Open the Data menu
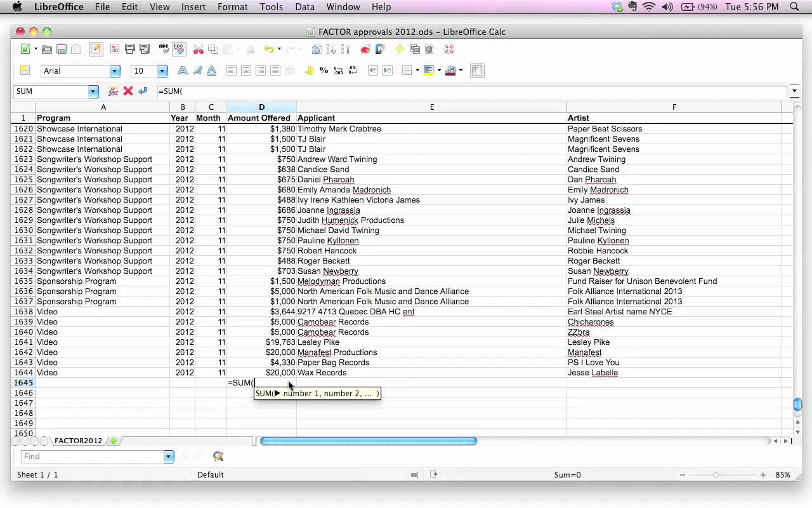The height and width of the screenshot is (508, 812). click(304, 7)
